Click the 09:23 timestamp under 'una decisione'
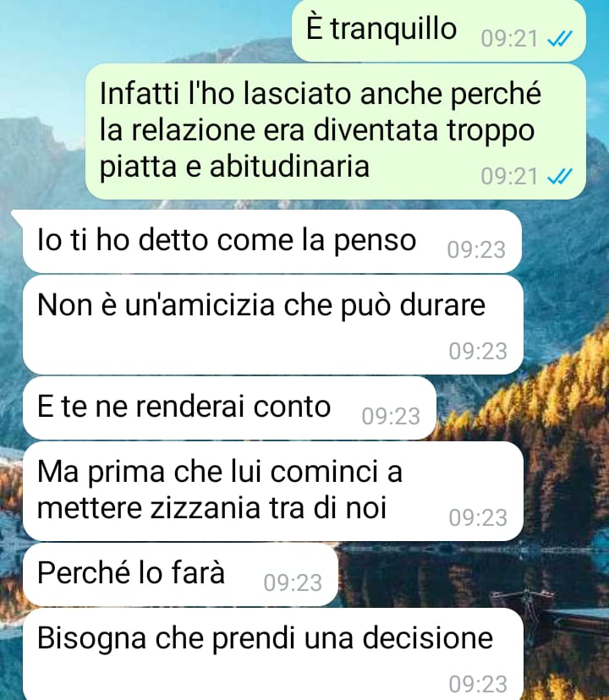The width and height of the screenshot is (609, 700). 478,683
